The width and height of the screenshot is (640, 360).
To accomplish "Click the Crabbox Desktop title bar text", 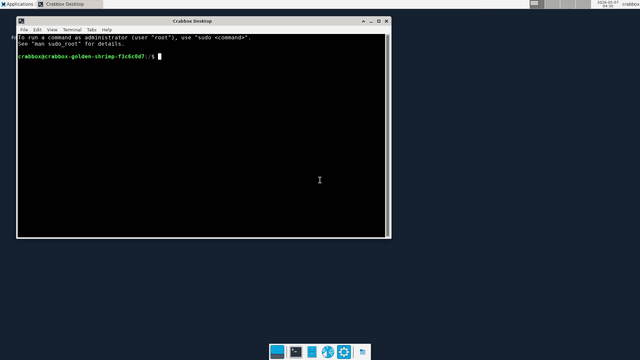I will 192,21.
